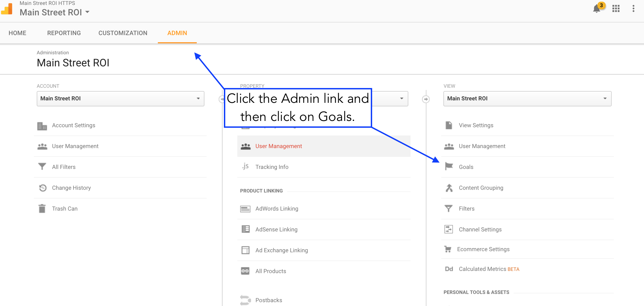Click the Ecommerce Settings cart icon
This screenshot has height=306, width=644.
448,249
